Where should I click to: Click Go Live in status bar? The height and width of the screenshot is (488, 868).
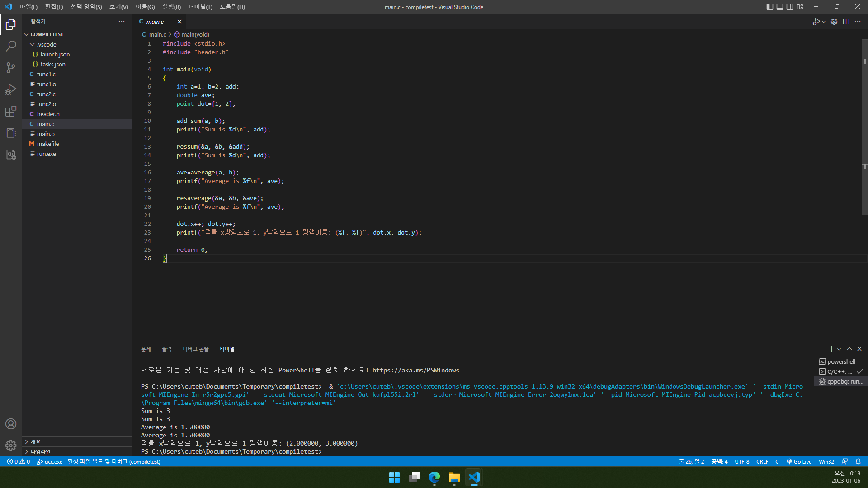[x=799, y=462]
